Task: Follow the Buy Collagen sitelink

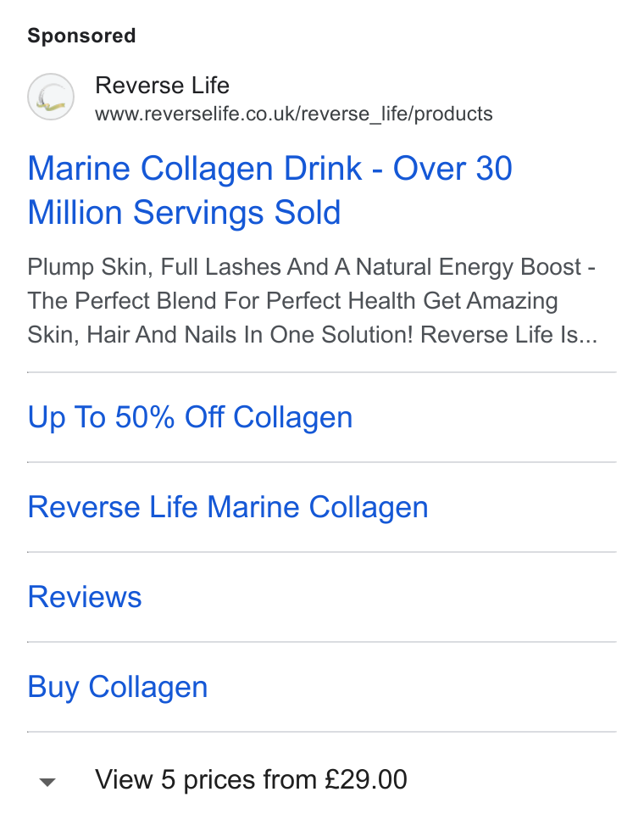Action: 118,687
